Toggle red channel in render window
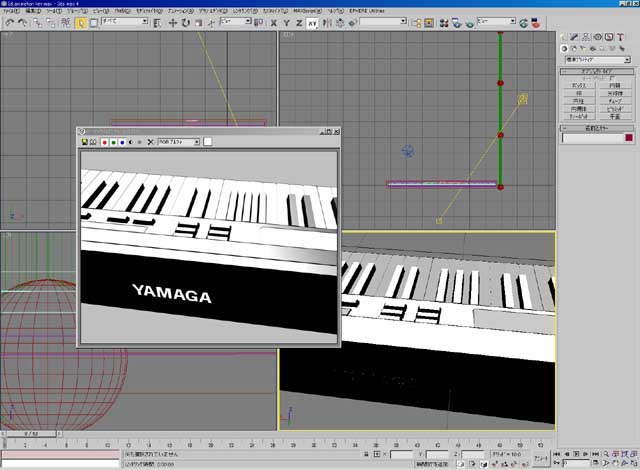Viewport: 640px width, 470px height. pyautogui.click(x=104, y=142)
